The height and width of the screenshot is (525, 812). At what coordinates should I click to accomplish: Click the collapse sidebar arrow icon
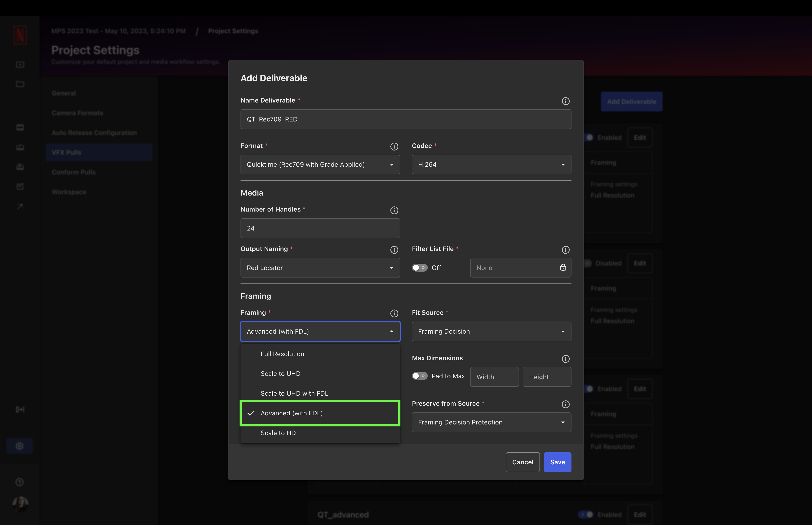20,409
